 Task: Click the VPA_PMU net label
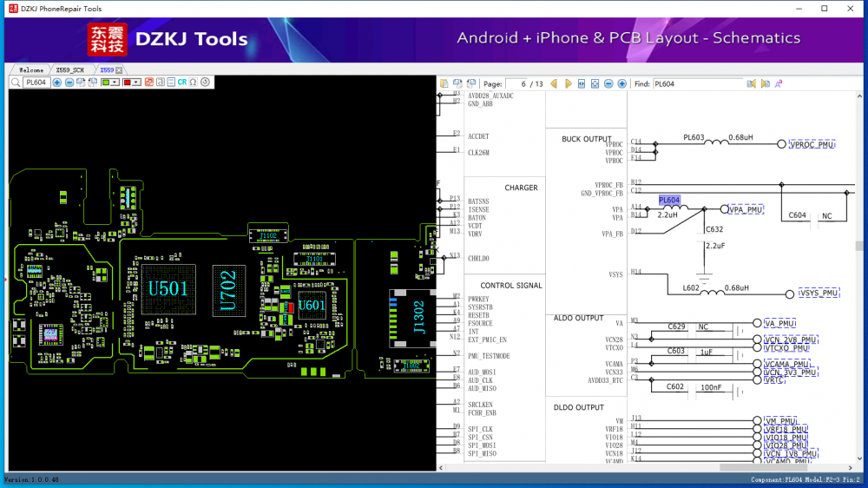coord(746,209)
